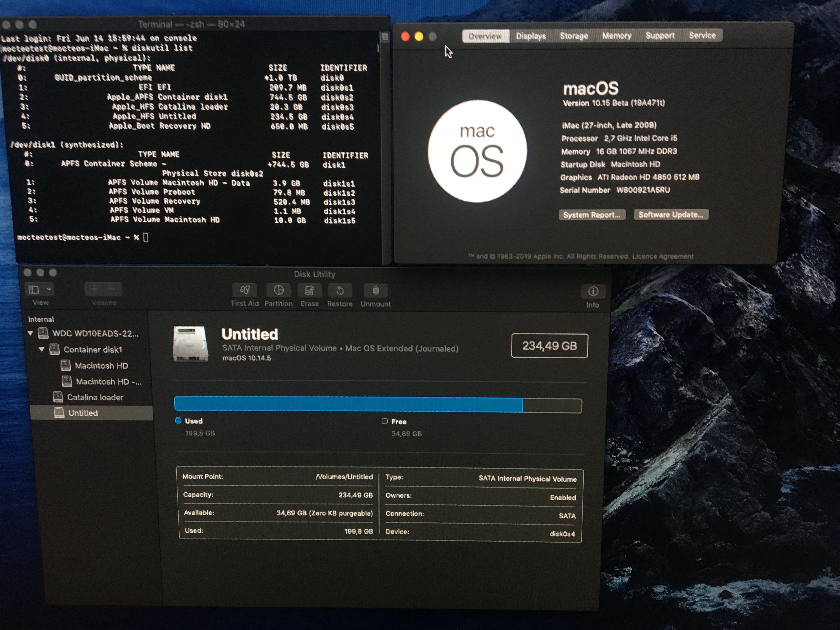The image size is (840, 630).
Task: Select Untitled volume in sidebar
Action: (91, 413)
